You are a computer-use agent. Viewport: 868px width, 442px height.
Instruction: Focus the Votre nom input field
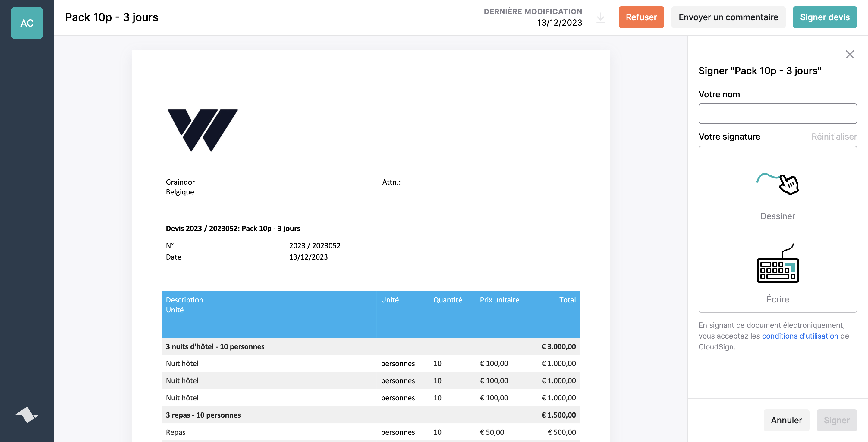778,114
